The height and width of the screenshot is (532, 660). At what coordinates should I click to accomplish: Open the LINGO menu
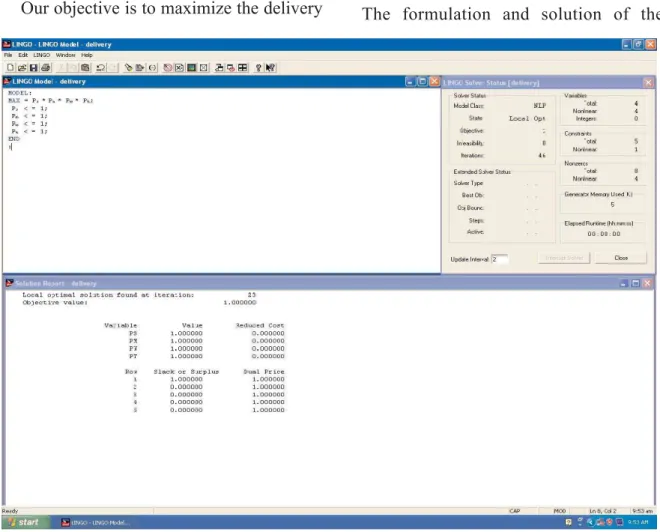tap(42, 55)
